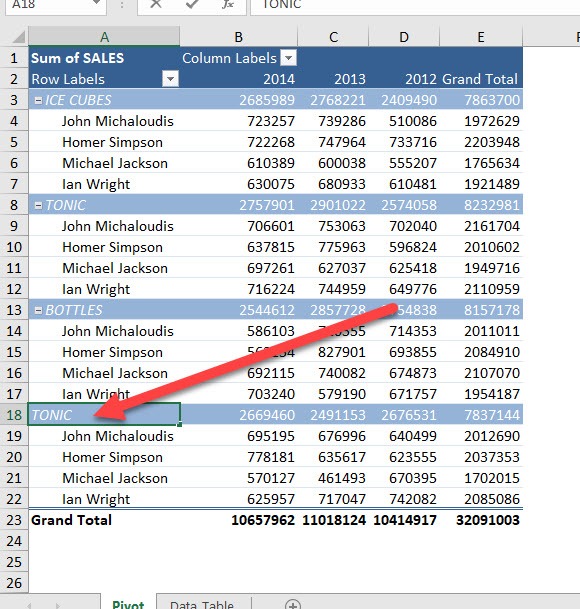Select column A header
Viewport: 580px width, 609px height.
104,37
